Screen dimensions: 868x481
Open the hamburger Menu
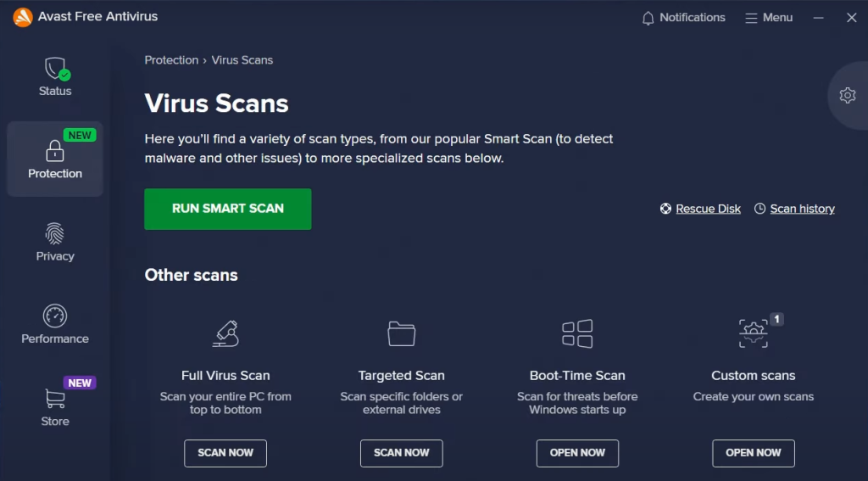769,18
